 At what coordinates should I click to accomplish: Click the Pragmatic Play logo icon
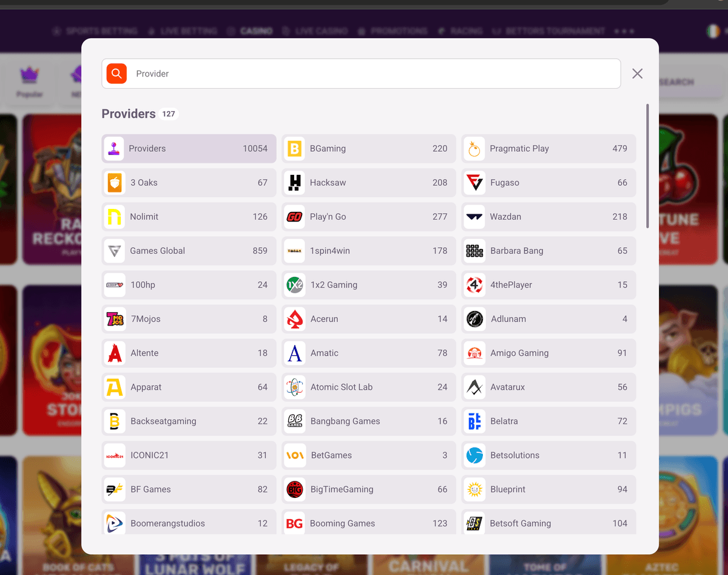point(474,149)
